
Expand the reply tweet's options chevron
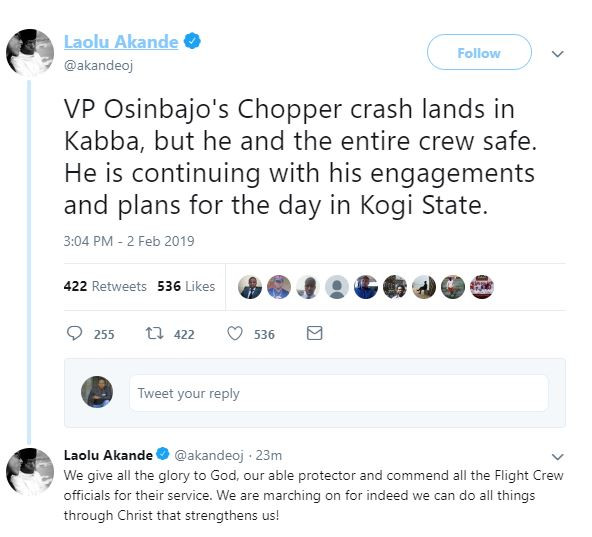point(558,457)
